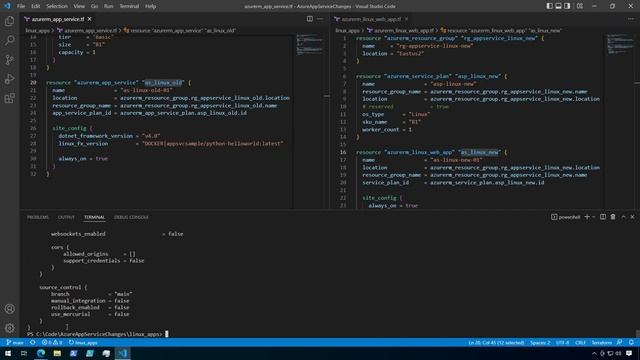Activate the azurerm_app_service.tf editor tab
640x360 pixels.
(58, 19)
